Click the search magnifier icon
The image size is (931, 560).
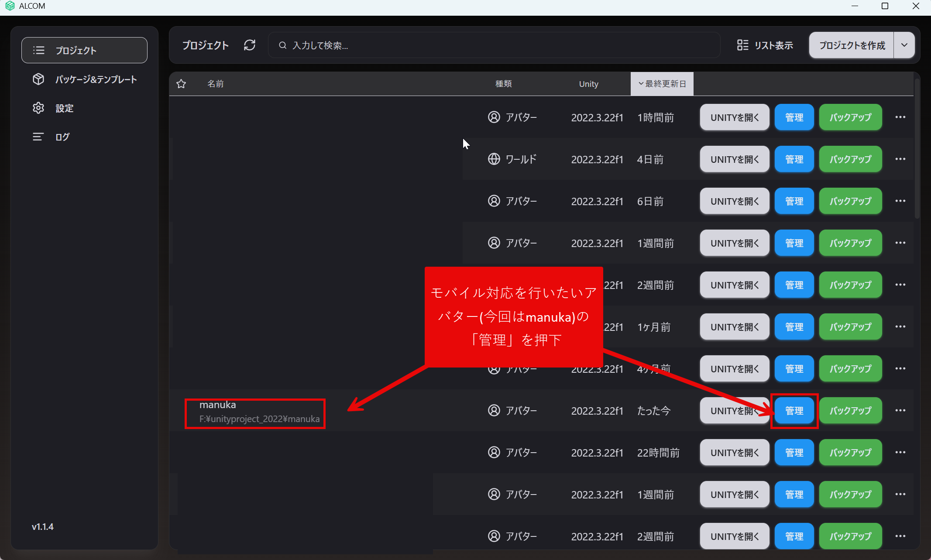click(283, 45)
